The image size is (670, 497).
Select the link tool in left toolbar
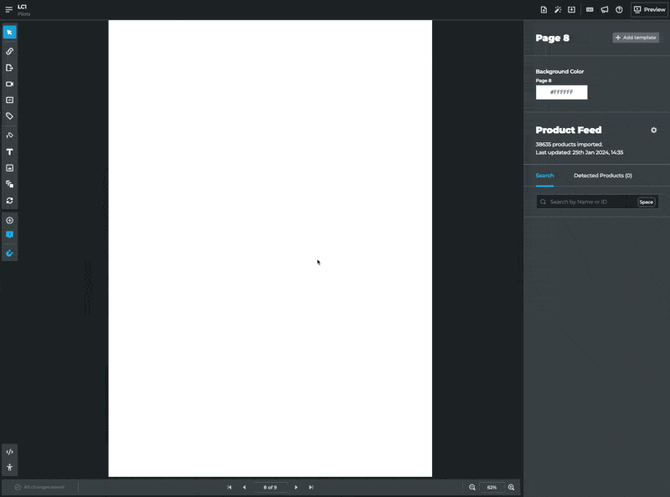coord(10,50)
